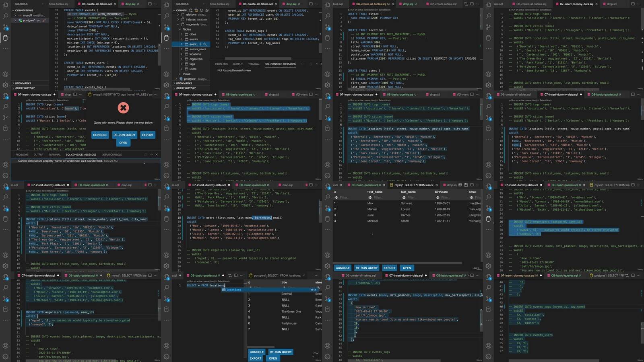This screenshot has width=644, height=362.
Task: Click collapse-all icon in Connections header toolbar
Action: click(x=207, y=10)
